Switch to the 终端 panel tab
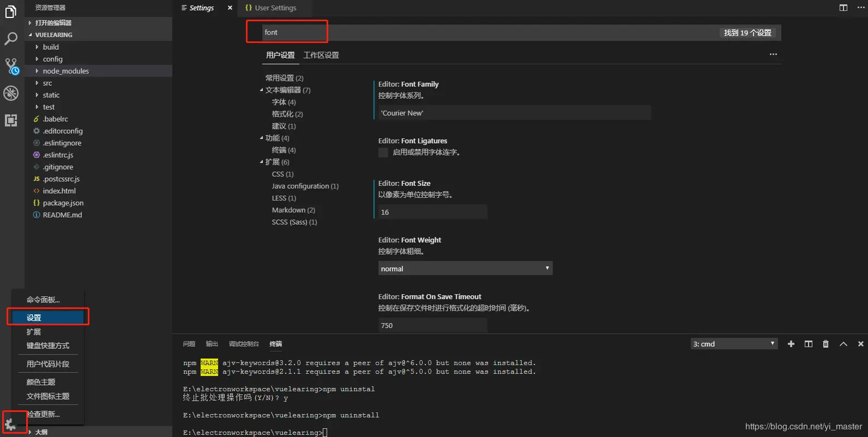 pyautogui.click(x=276, y=344)
